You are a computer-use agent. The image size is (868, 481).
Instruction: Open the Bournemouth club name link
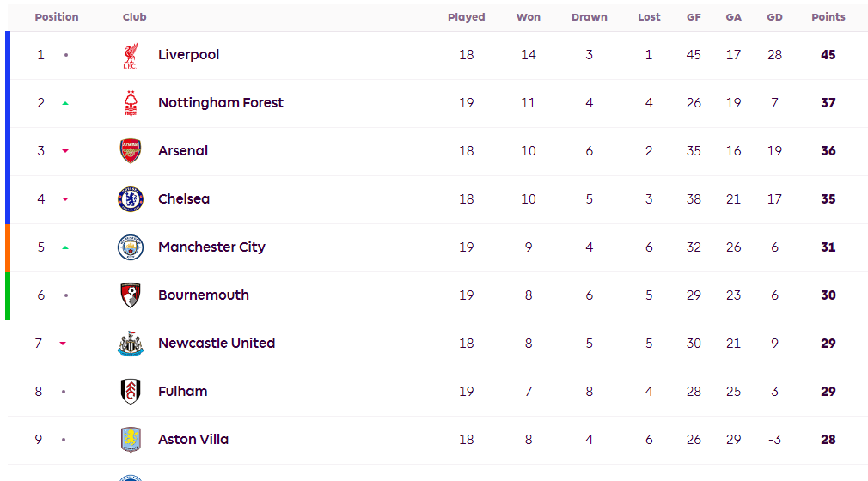click(204, 295)
